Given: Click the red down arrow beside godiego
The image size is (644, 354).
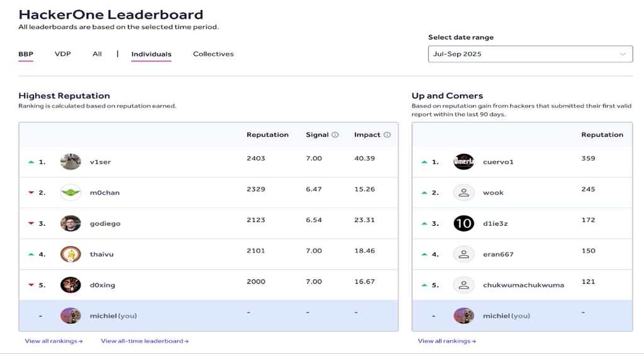Looking at the screenshot, I should click(x=31, y=223).
